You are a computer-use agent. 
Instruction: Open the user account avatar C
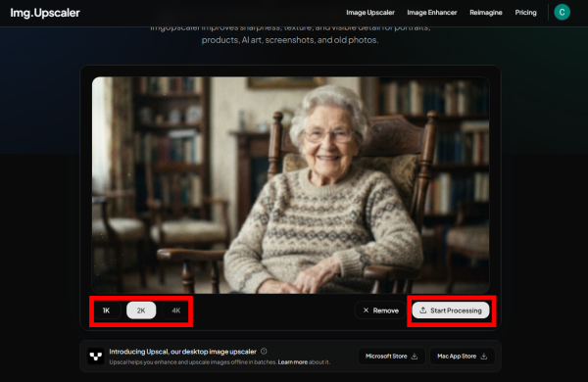(x=562, y=13)
